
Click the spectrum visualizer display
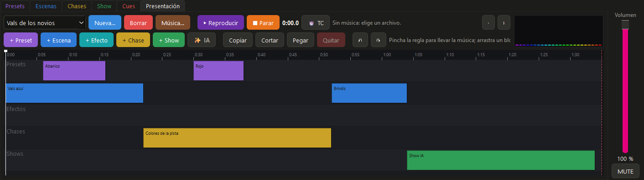559,31
